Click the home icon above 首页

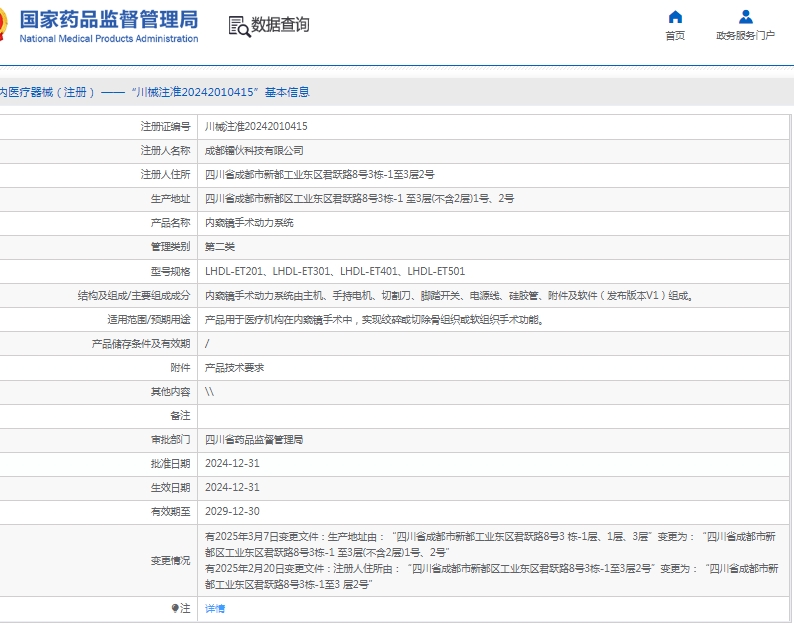point(675,17)
